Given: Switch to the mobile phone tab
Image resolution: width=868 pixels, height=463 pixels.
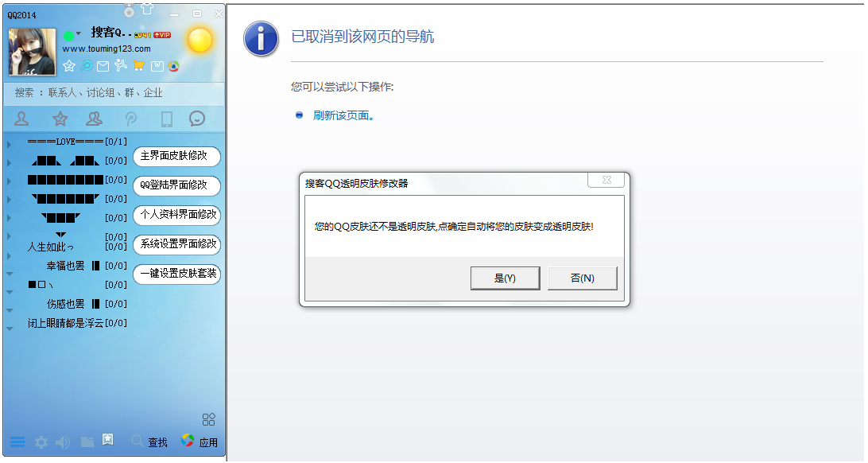Looking at the screenshot, I should click(167, 119).
